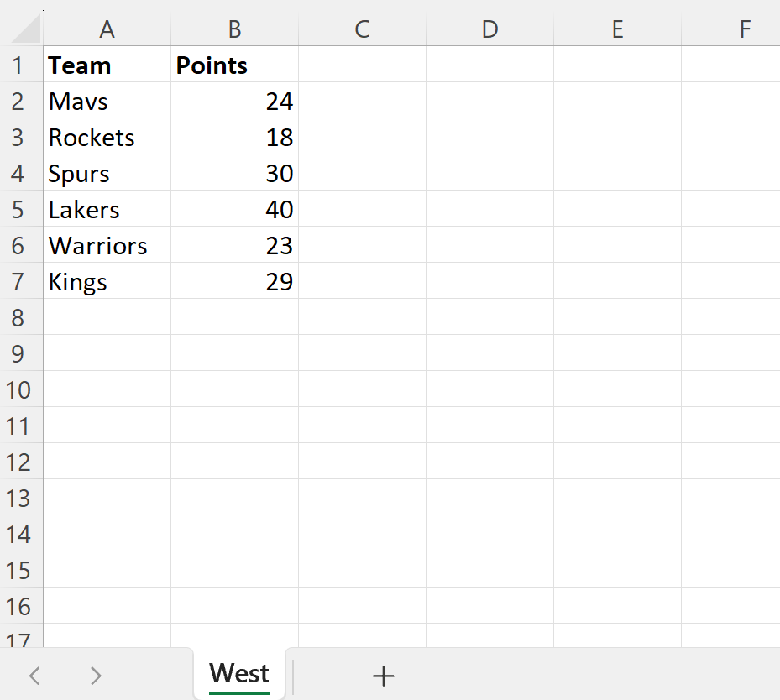Switch to the West sheet tab
The image size is (780, 700).
pyautogui.click(x=239, y=673)
